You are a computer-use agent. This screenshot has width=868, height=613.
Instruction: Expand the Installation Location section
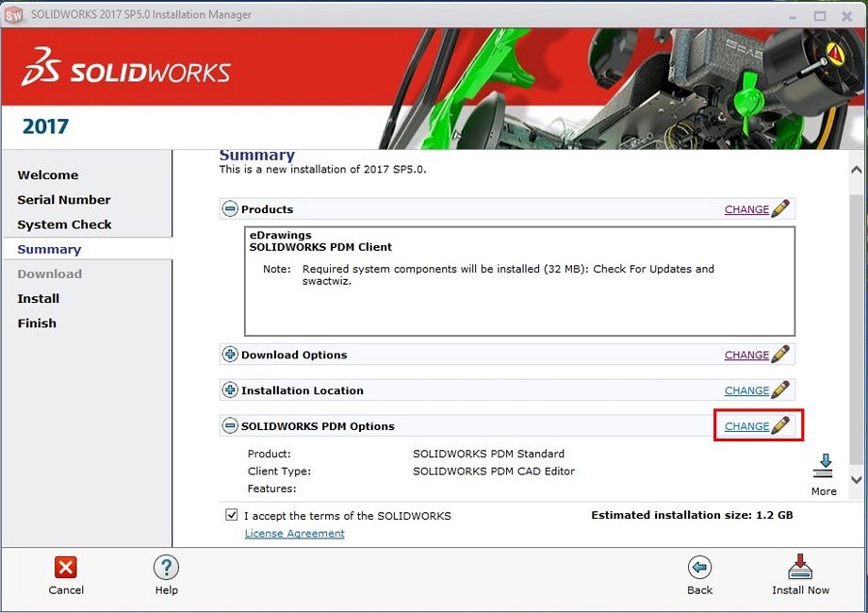point(230,390)
